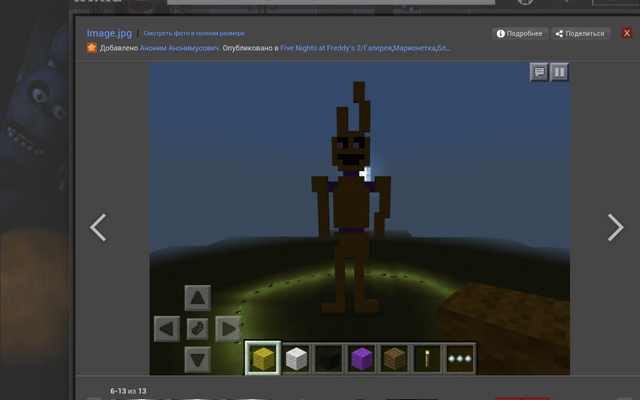Click the Поделиться share button
This screenshot has height=400, width=640.
pyautogui.click(x=580, y=33)
